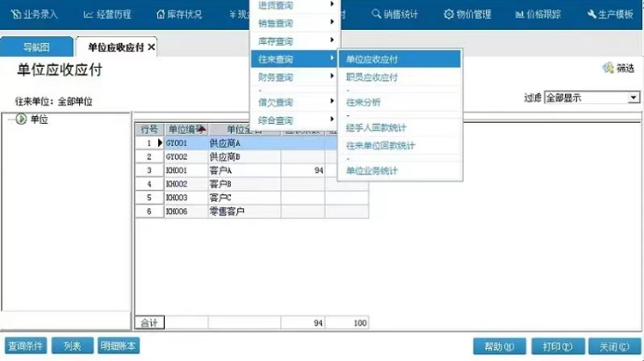
Task: Select the 零售客户 cell
Action: [245, 211]
